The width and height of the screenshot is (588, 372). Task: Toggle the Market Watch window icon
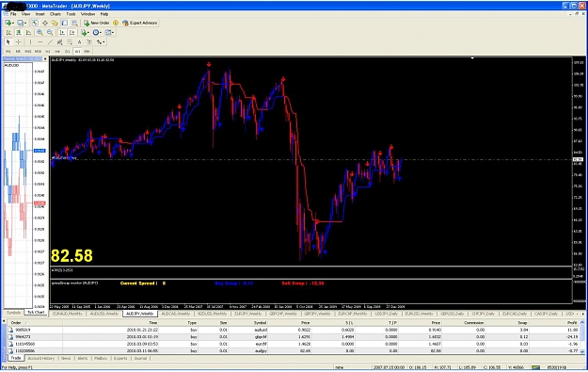click(35, 23)
